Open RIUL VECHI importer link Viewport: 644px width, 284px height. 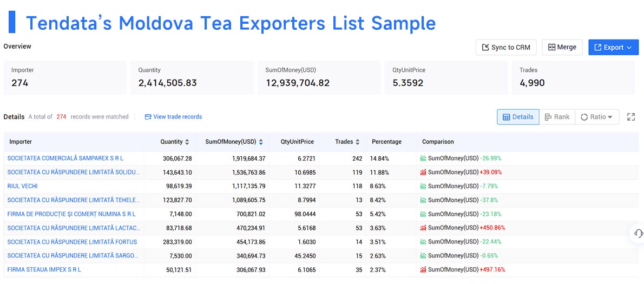click(22, 186)
